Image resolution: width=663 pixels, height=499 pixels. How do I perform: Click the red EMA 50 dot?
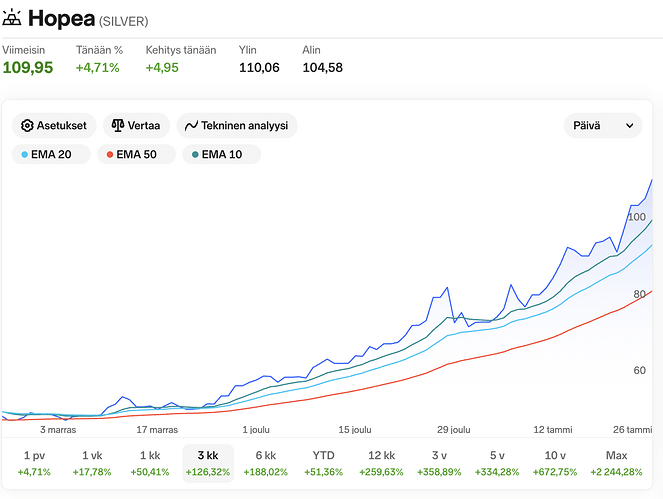tap(110, 155)
